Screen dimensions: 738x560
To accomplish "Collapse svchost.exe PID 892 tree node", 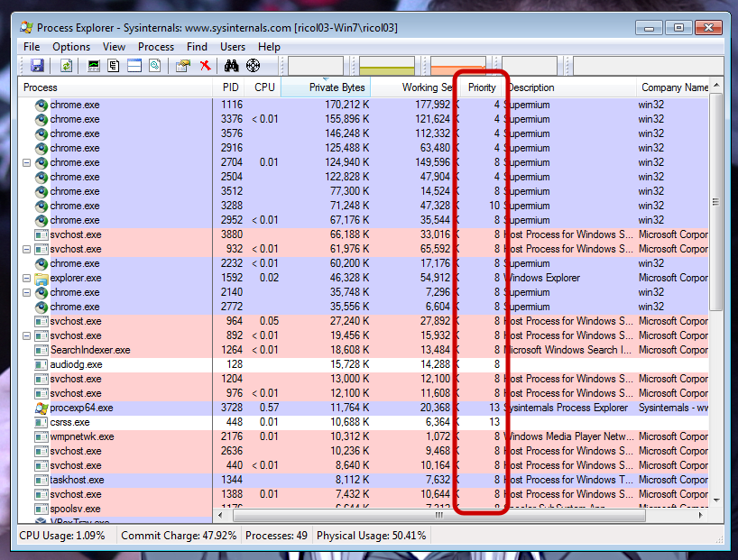I will pyautogui.click(x=27, y=336).
